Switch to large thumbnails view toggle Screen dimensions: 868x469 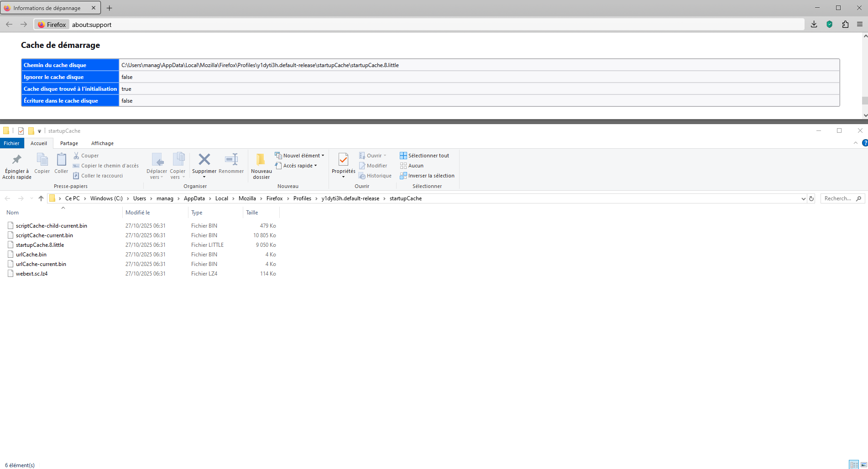[x=863, y=465]
